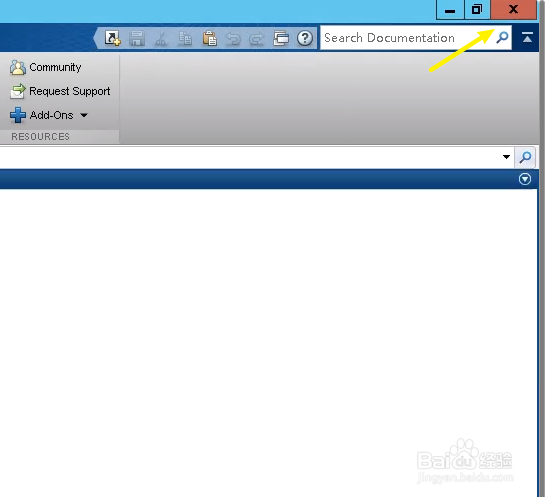Image resolution: width=545 pixels, height=497 pixels.
Task: Click the Redo arrow icon
Action: point(257,38)
